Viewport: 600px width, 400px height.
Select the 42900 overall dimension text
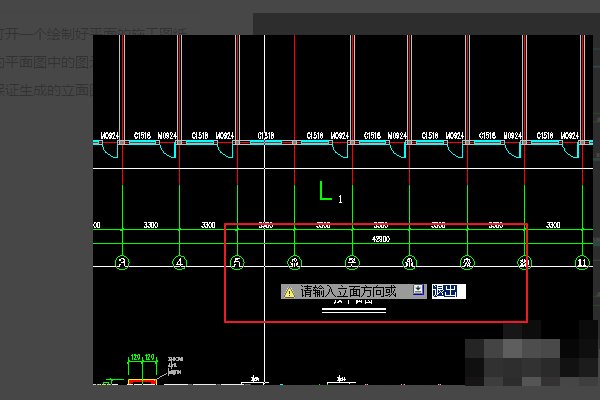click(x=380, y=239)
